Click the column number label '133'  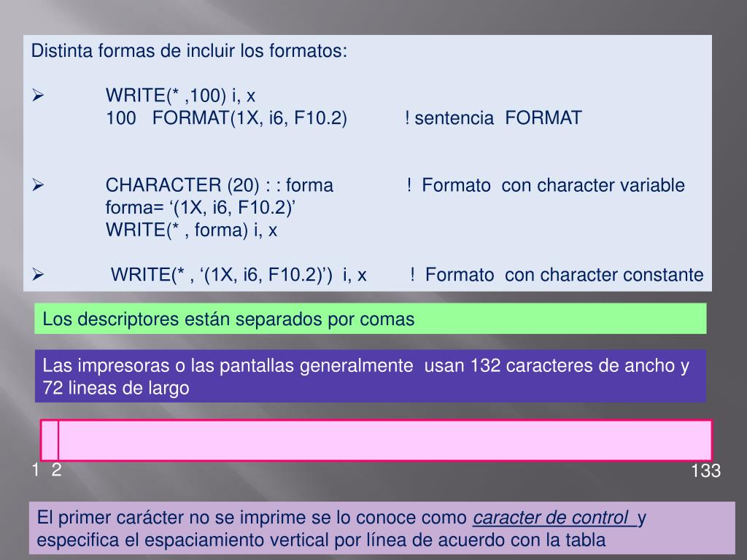tap(705, 471)
